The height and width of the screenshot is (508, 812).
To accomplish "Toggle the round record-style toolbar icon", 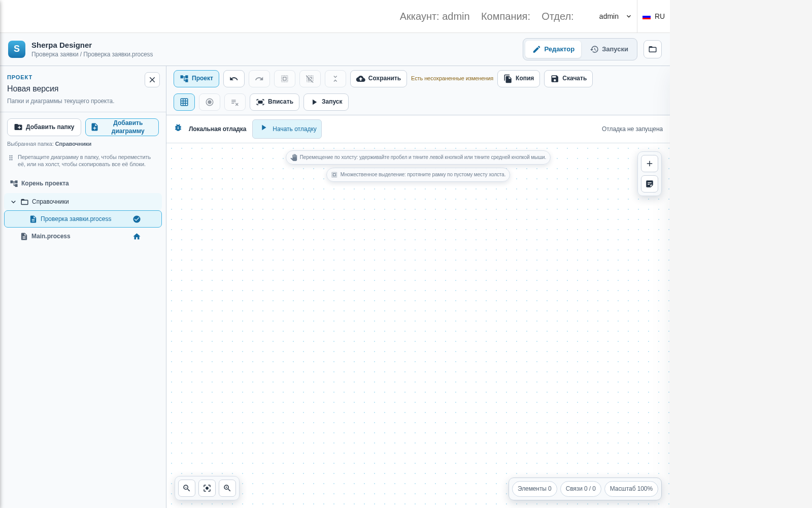I will click(x=210, y=102).
